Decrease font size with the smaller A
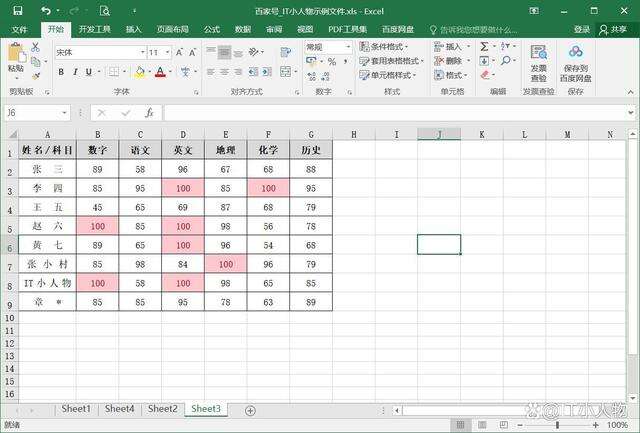The height and width of the screenshot is (433, 640). (192, 52)
